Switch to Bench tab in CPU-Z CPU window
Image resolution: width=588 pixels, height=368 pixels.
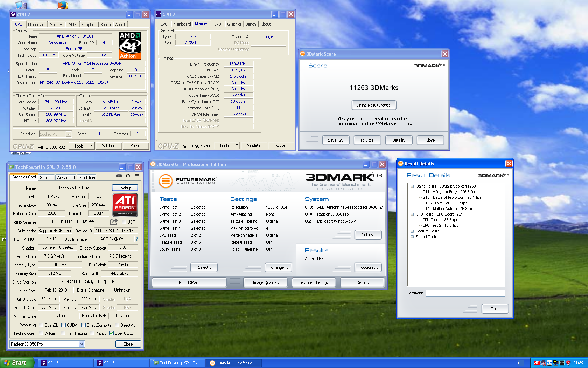(106, 25)
